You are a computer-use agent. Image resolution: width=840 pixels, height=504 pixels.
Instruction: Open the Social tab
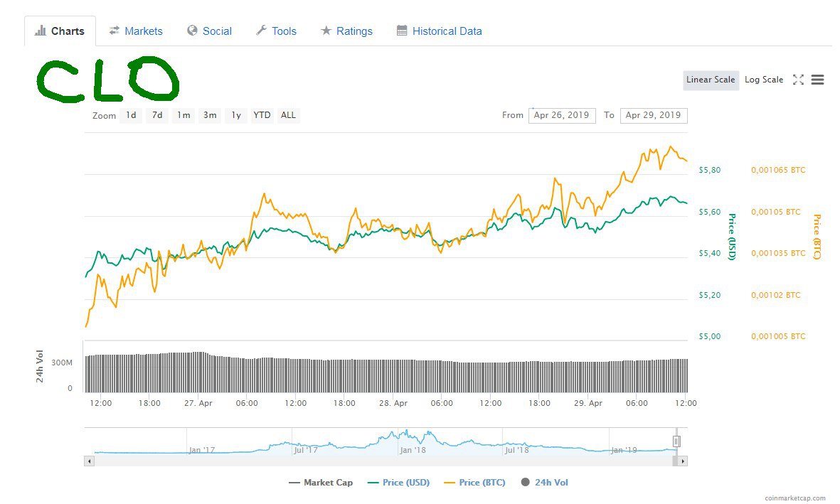pos(209,31)
